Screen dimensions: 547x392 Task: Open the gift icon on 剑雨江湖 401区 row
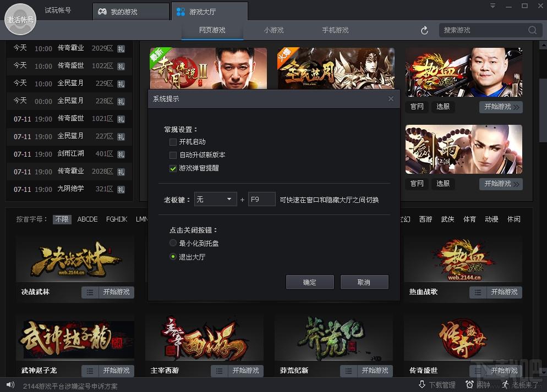(121, 154)
